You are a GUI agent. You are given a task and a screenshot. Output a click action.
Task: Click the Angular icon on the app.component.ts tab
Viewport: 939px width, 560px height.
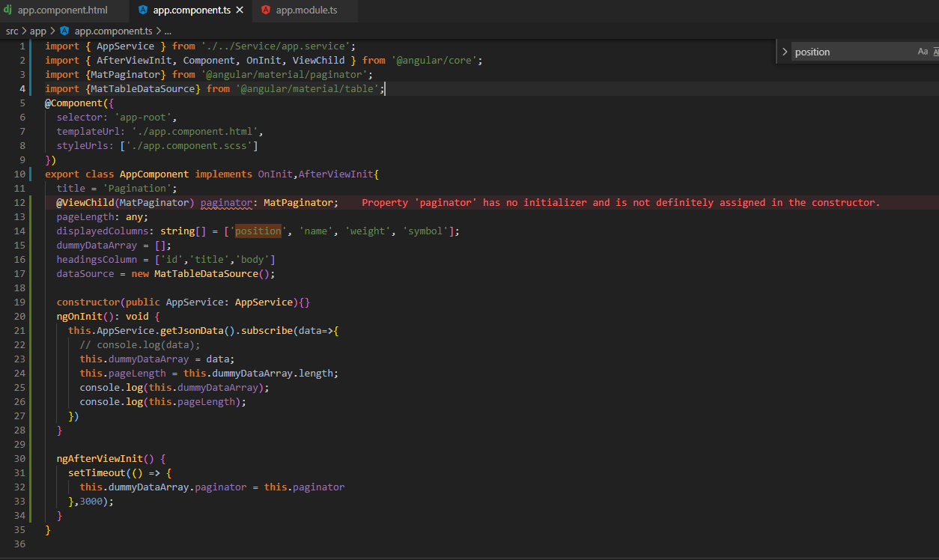[x=142, y=10]
